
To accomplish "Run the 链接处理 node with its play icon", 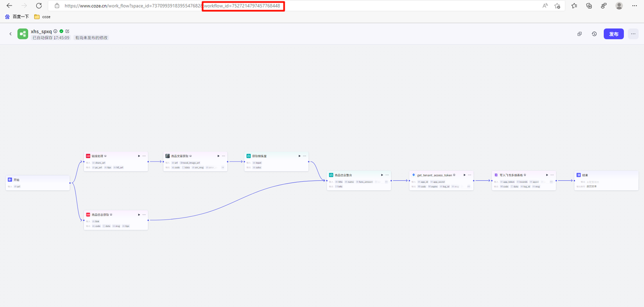I will click(x=139, y=156).
